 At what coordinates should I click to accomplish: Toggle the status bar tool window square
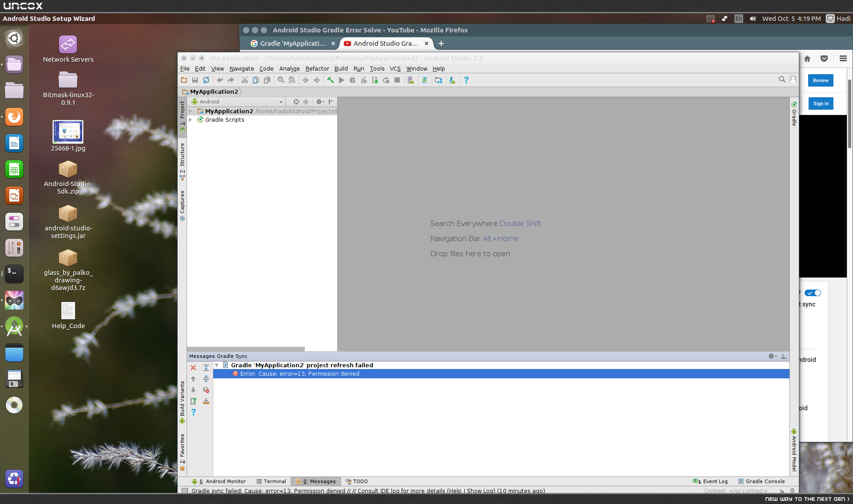[x=184, y=491]
